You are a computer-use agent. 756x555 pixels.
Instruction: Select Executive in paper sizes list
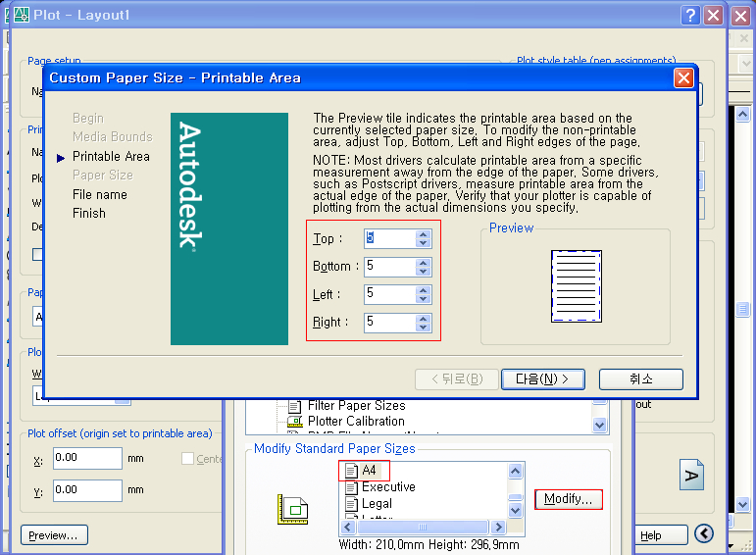388,487
